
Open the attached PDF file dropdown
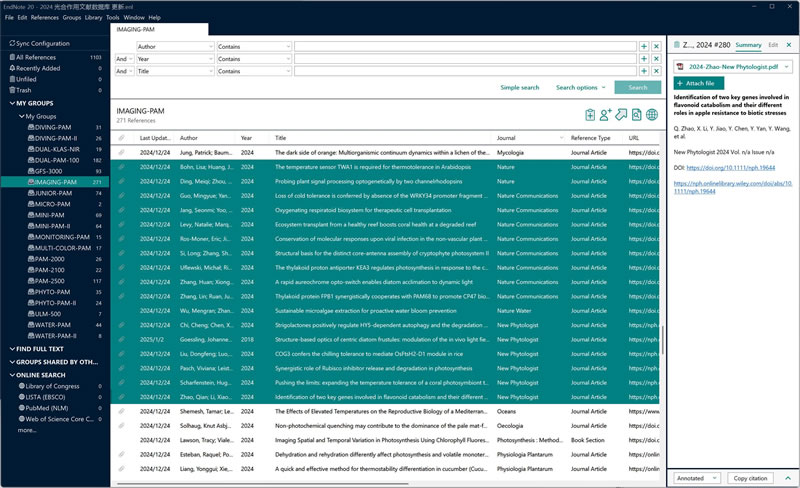click(787, 66)
